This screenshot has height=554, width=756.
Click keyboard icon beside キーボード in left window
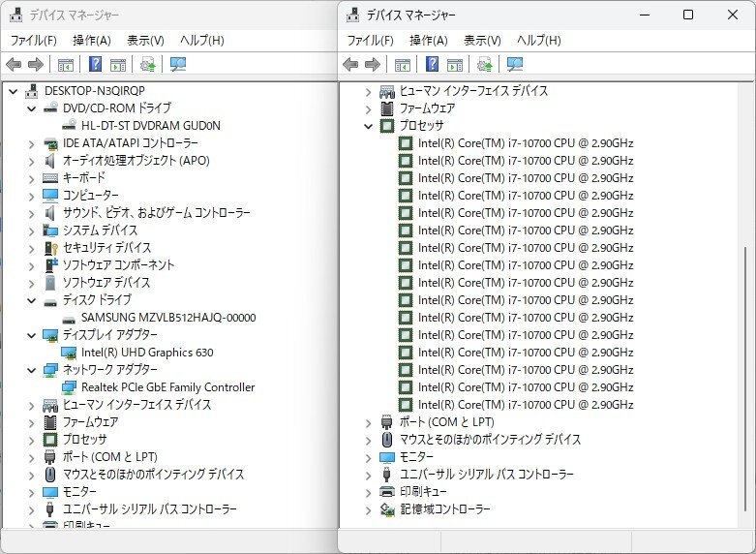50,178
